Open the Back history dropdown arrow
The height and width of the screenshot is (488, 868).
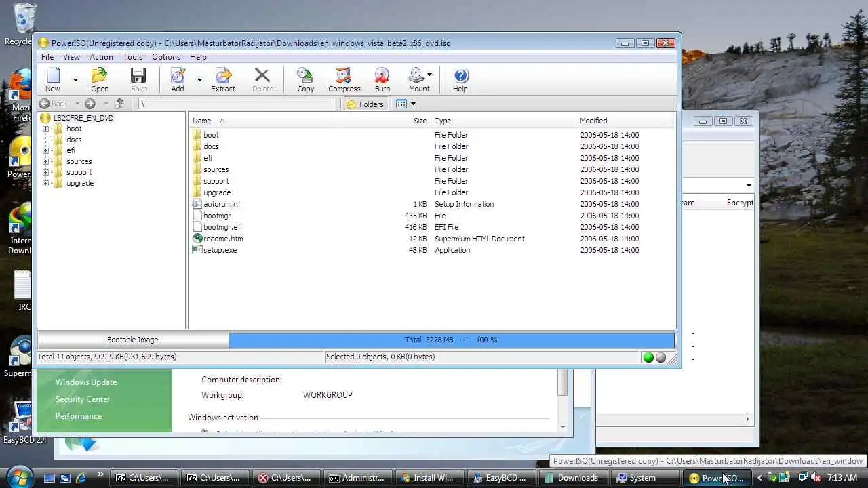[77, 104]
